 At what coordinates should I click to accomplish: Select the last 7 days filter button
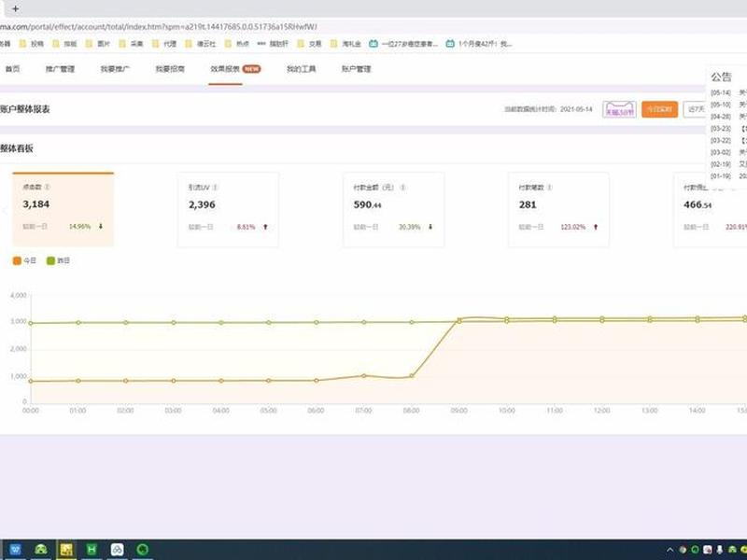(x=696, y=109)
